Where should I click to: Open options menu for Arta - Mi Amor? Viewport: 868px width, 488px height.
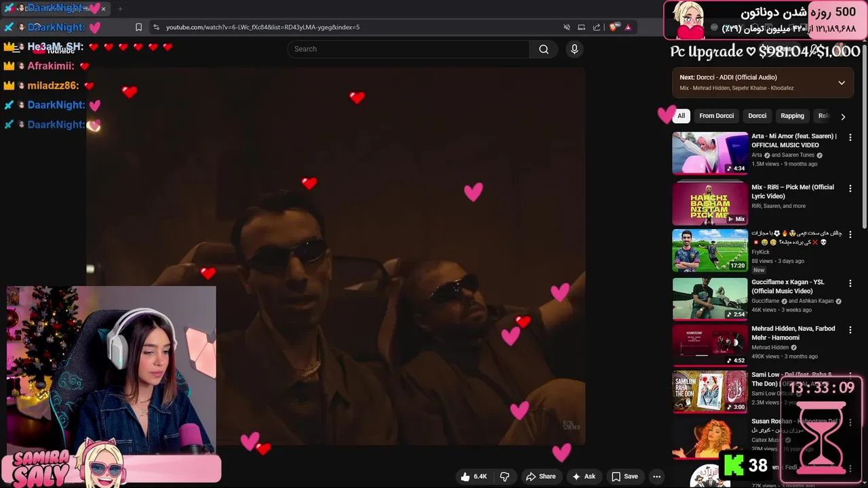click(x=850, y=137)
